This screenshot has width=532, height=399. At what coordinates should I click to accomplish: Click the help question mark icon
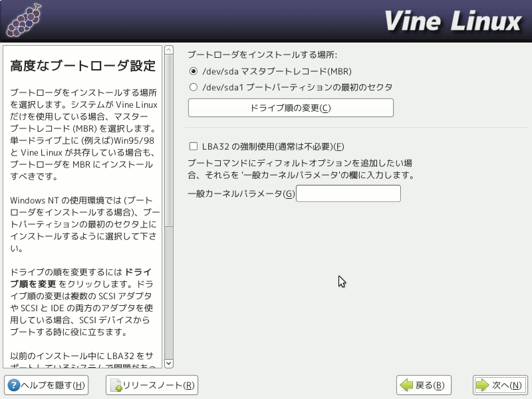pyautogui.click(x=13, y=386)
